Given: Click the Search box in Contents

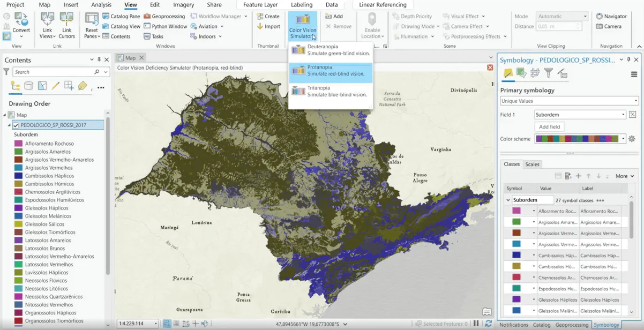Looking at the screenshot, I should 54,72.
